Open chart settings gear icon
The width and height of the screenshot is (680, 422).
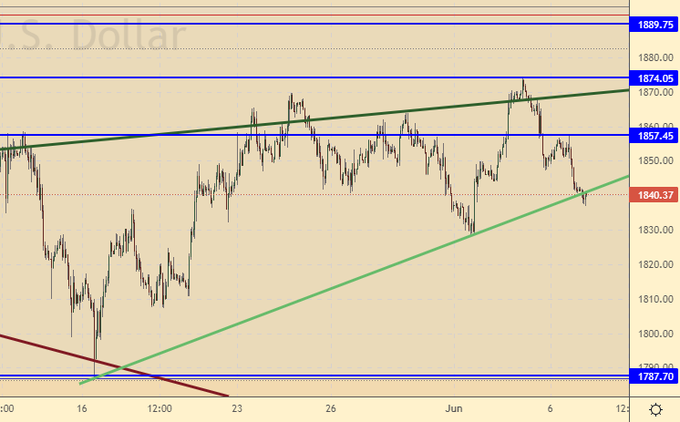[x=655, y=409]
